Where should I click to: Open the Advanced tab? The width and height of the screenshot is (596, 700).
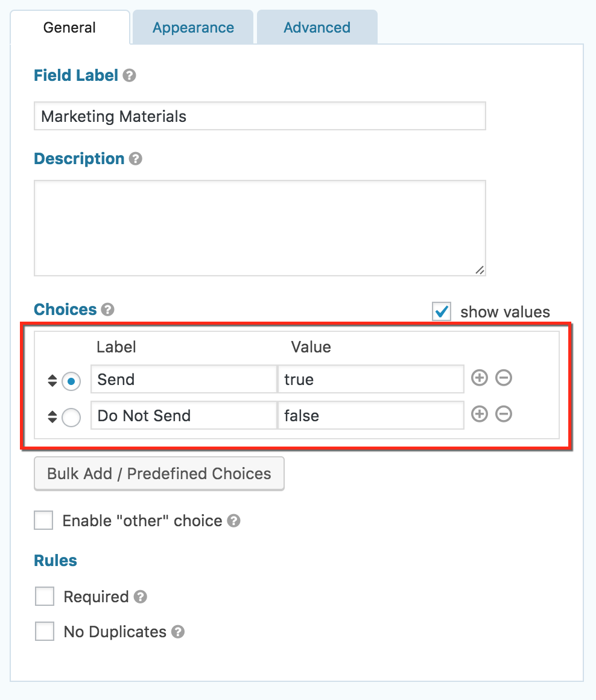(317, 28)
